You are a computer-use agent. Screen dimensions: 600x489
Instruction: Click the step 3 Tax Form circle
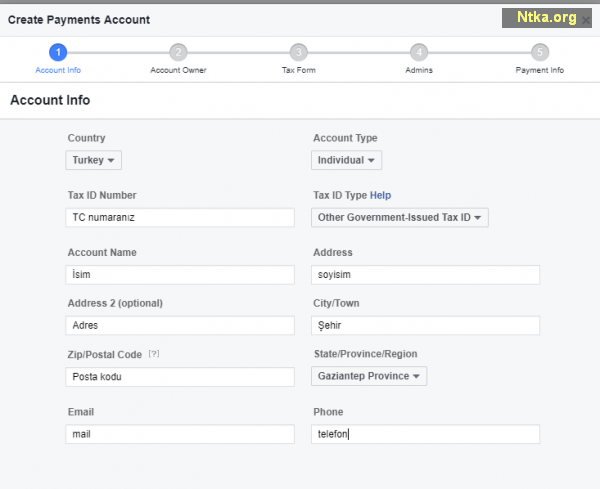click(299, 53)
